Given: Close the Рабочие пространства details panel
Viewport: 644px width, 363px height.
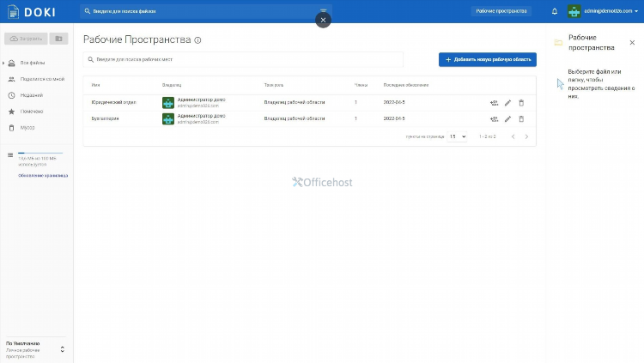Looking at the screenshot, I should tap(632, 43).
